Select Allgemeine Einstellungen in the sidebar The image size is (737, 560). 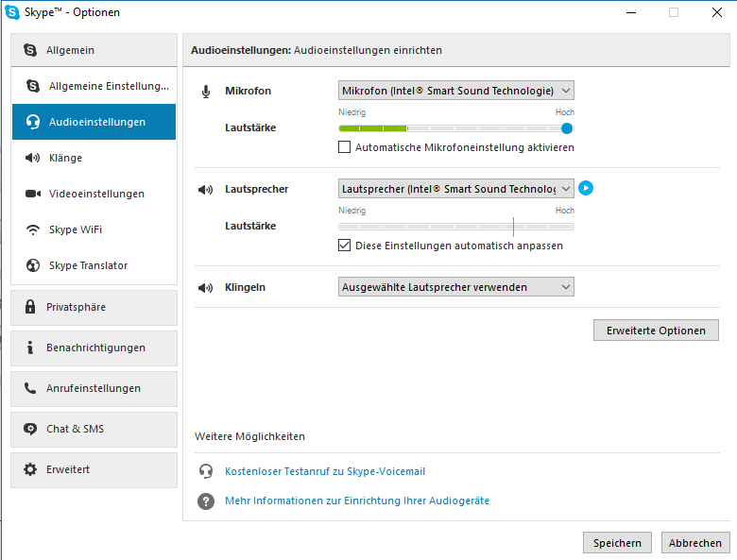coord(94,86)
